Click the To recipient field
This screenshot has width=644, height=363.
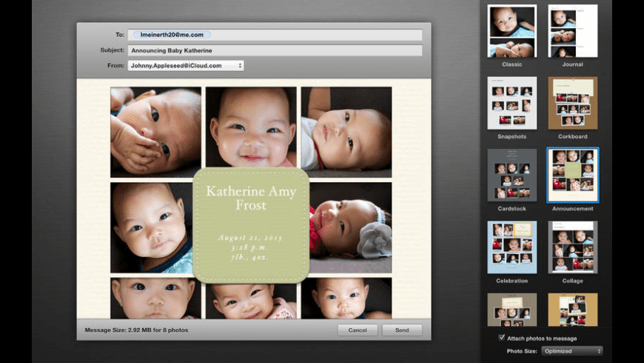coord(275,35)
